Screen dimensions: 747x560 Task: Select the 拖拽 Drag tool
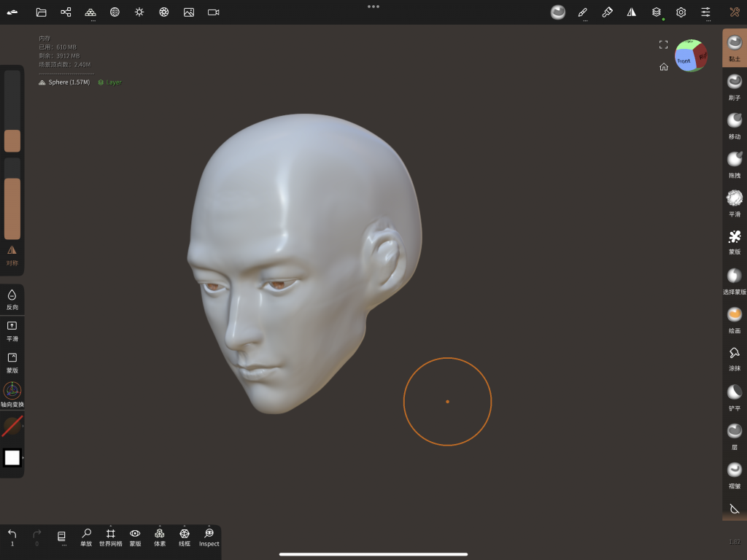coord(734,165)
